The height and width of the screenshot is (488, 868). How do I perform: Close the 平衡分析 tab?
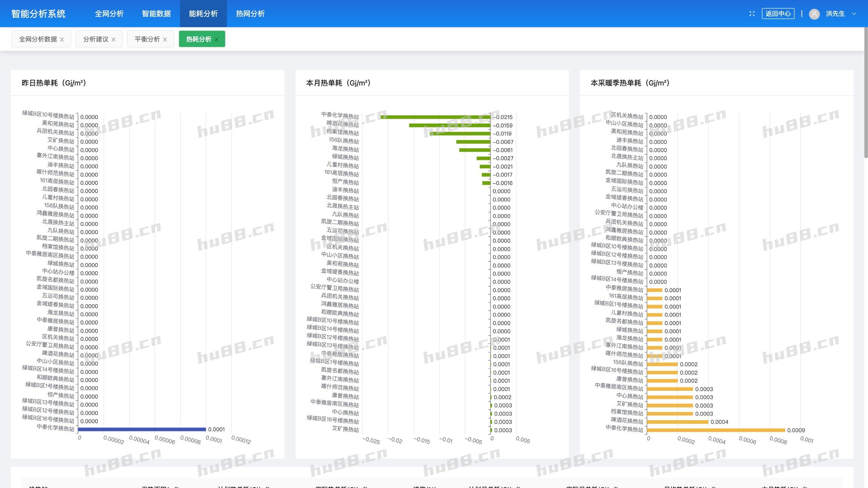(165, 40)
